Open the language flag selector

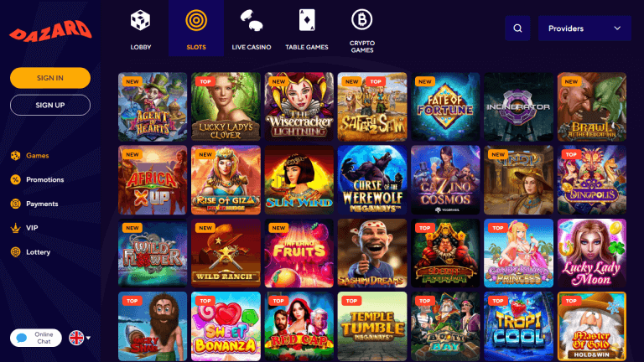click(80, 338)
